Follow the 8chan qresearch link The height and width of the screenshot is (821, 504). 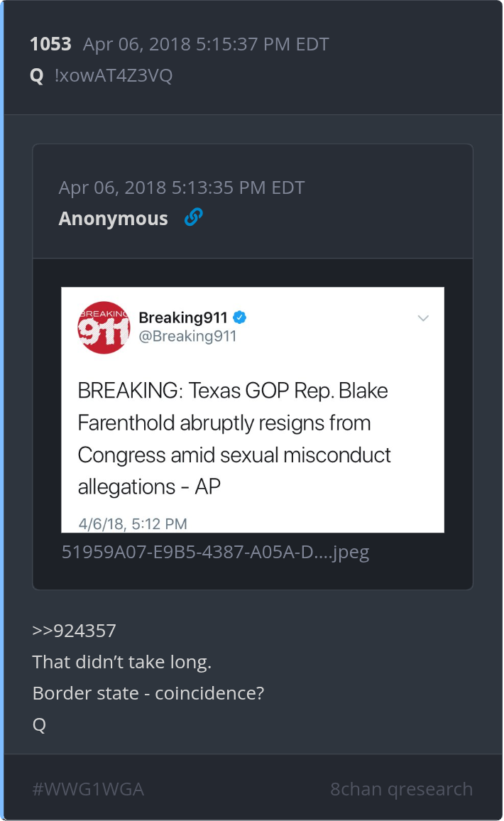pyautogui.click(x=401, y=789)
